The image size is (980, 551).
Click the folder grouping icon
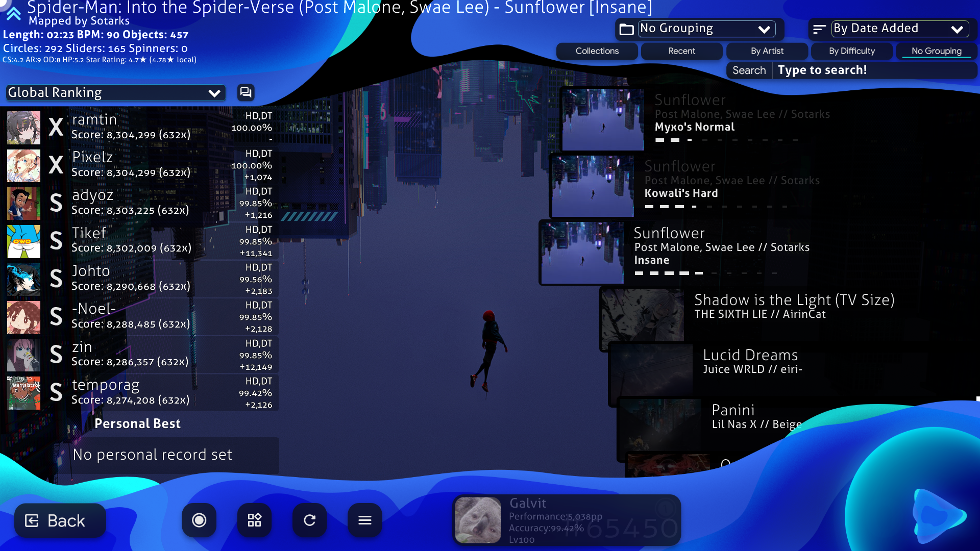click(626, 29)
